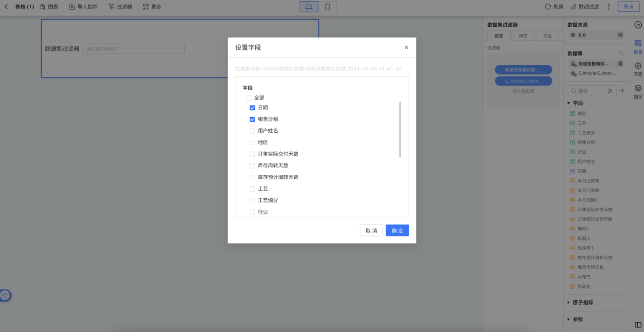Expand the 原子指标 section

569,303
